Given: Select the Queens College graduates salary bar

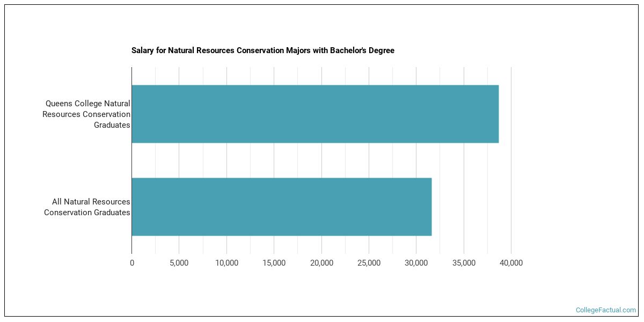Looking at the screenshot, I should point(317,113).
